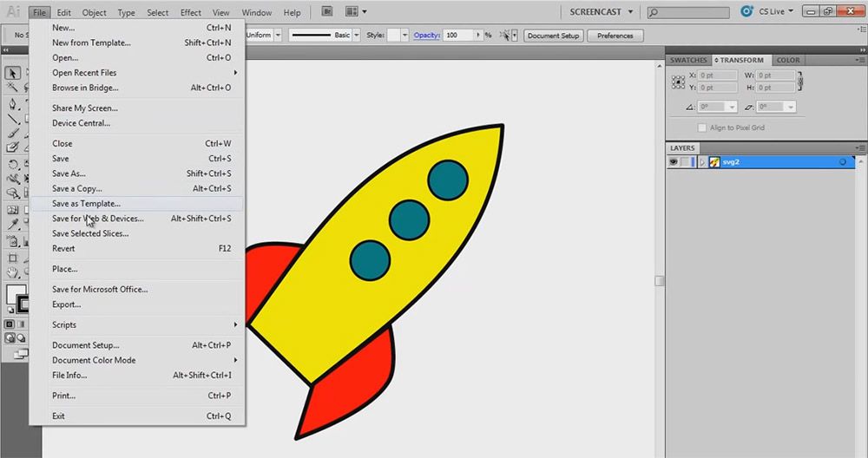
Task: Open the Scripts submenu
Action: point(137,324)
